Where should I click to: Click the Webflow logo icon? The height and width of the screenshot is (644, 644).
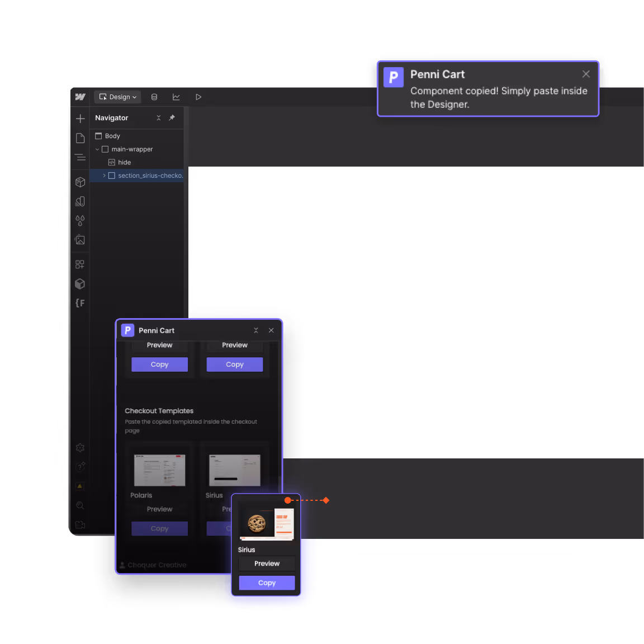click(x=80, y=97)
